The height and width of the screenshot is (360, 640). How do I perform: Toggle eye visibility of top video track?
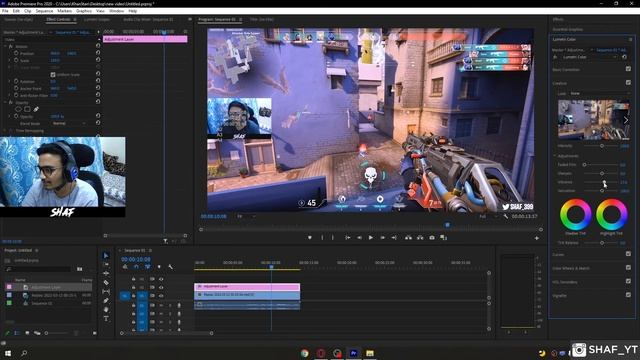(161, 279)
